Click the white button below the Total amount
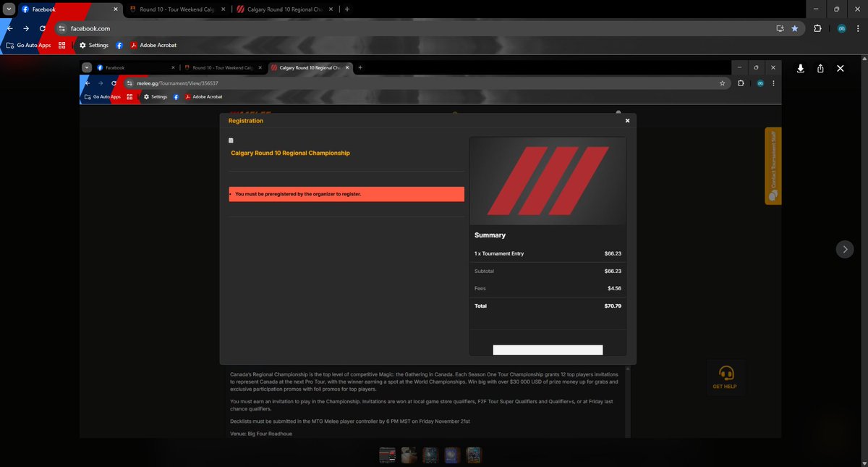Image resolution: width=868 pixels, height=467 pixels. coord(548,349)
